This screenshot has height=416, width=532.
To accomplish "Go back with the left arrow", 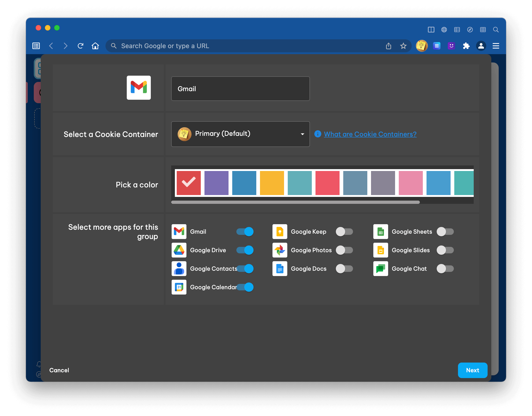I will point(51,46).
